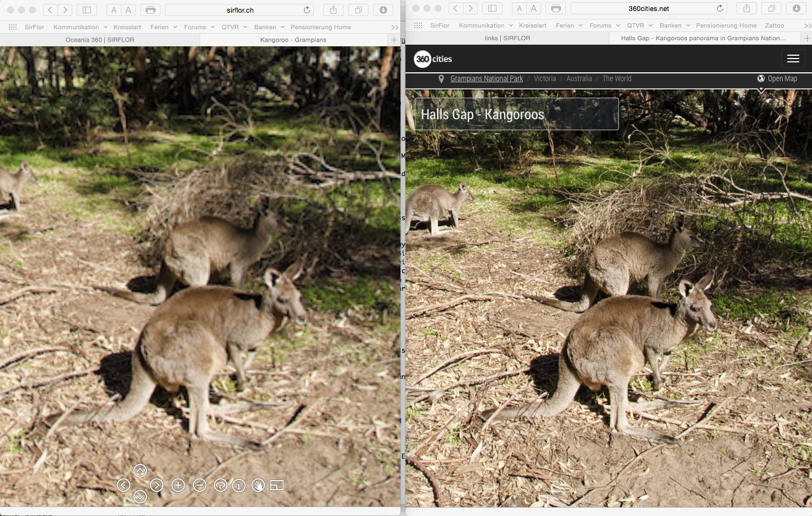Open Top Sites grid in the 360cities.net window

click(418, 25)
